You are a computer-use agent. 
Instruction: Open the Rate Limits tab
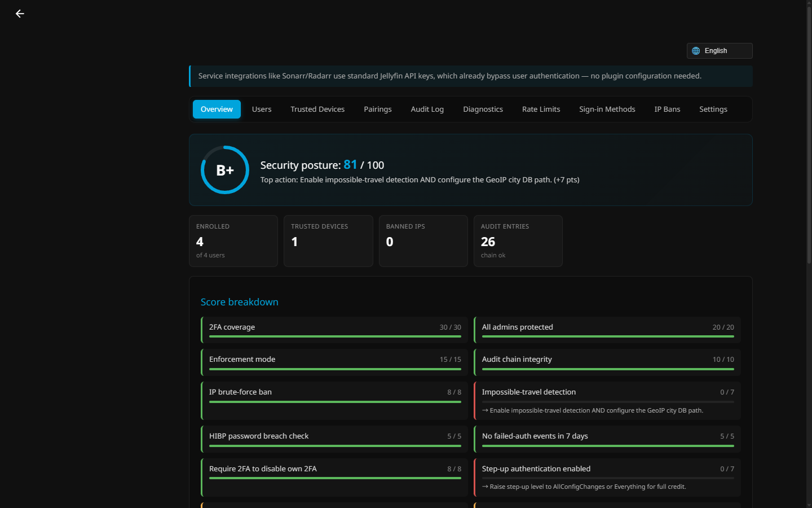(541, 110)
